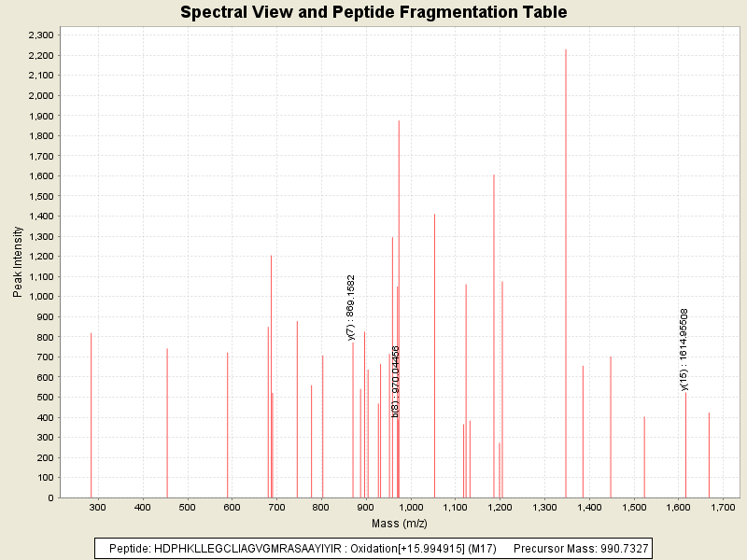Select the peak near m/z 590
Viewport: 747px width, 560px height.
pos(227,425)
